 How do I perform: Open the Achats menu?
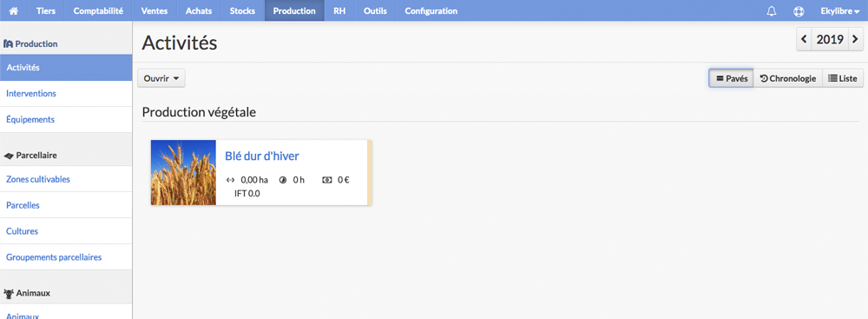pyautogui.click(x=199, y=11)
